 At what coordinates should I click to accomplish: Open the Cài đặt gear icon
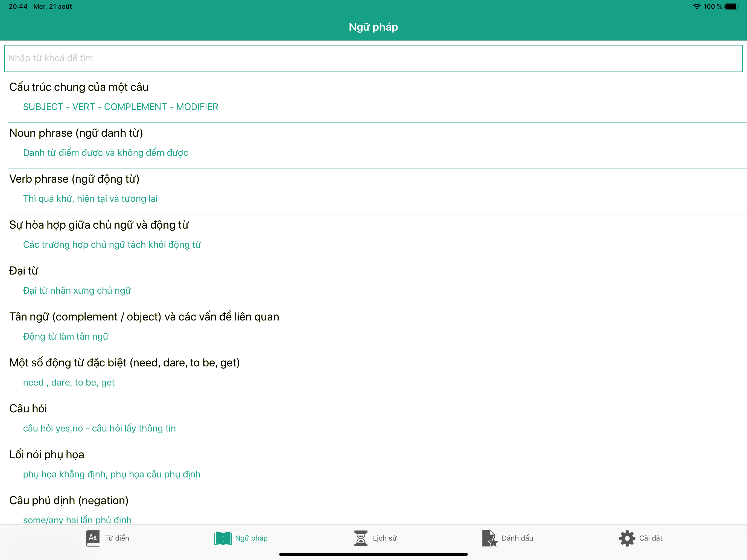(x=627, y=538)
